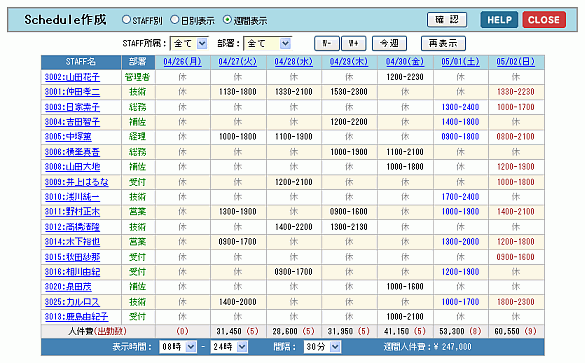Open the HELP button
585x363 pixels.
[499, 20]
